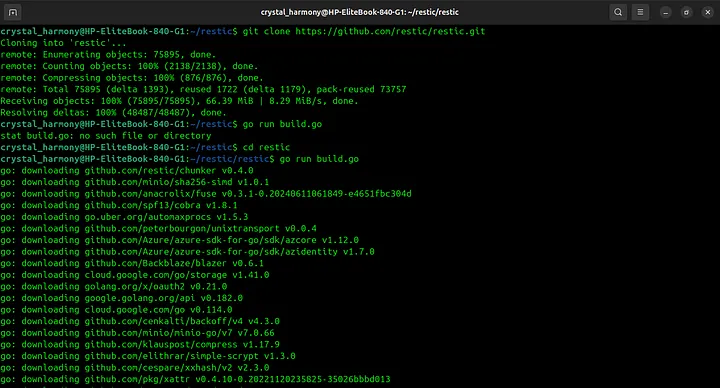Click the anacrolix/fuse download line
Screen dimensions: 720x388
click(x=206, y=194)
